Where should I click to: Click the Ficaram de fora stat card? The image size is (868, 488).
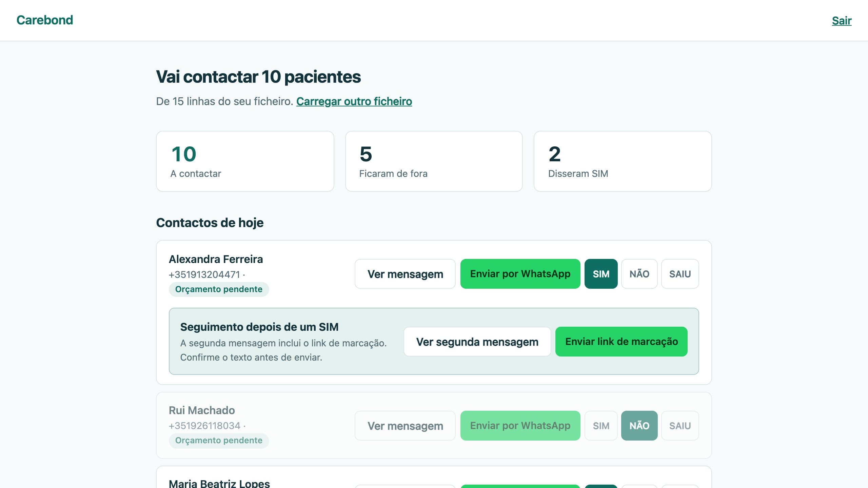[434, 161]
